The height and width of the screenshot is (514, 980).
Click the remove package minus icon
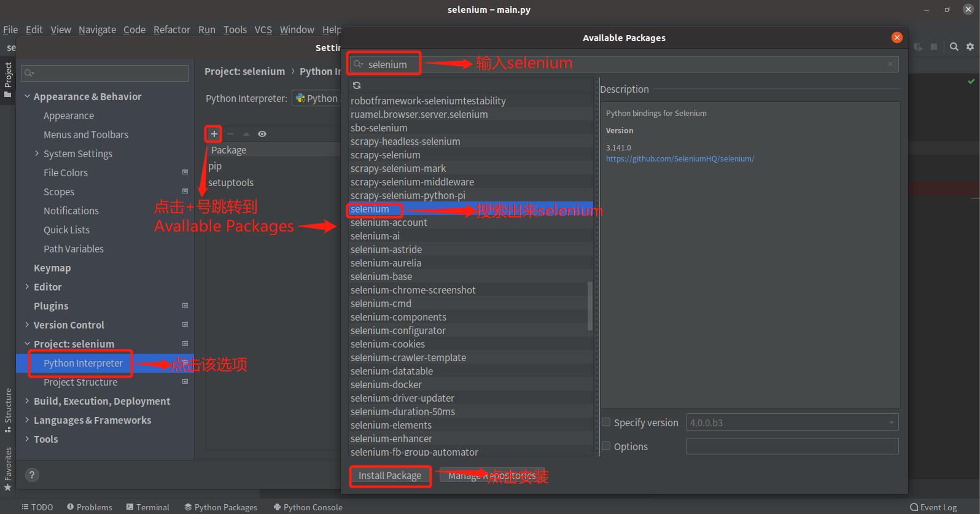[x=230, y=134]
